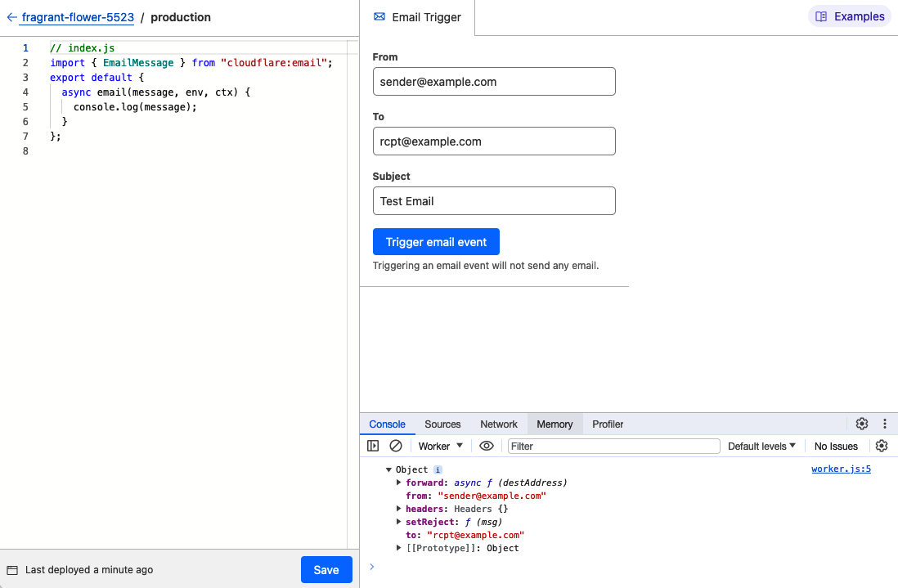Switch to the Sources tab
898x588 pixels.
coord(442,424)
